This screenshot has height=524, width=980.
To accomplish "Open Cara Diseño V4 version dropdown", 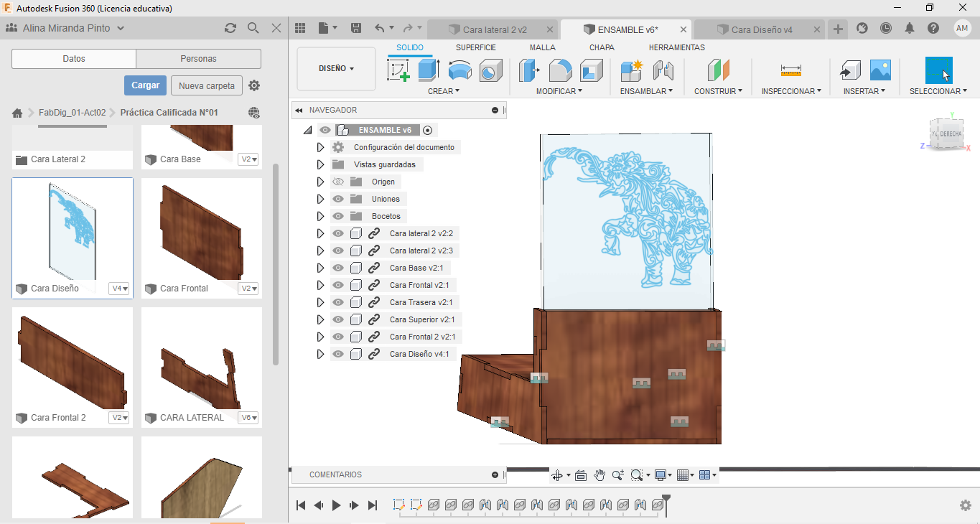I will tap(119, 288).
